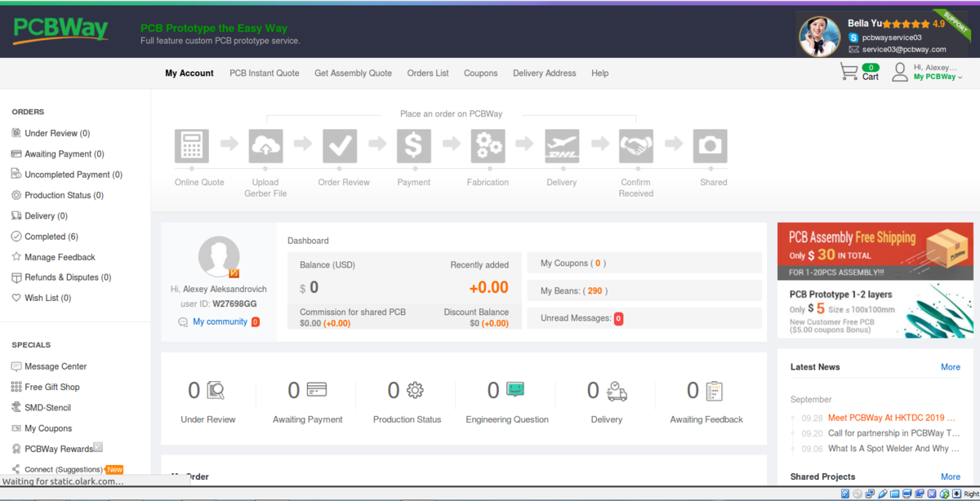Click the Delivery truck icon in summary
Image resolution: width=980 pixels, height=501 pixels.
617,391
